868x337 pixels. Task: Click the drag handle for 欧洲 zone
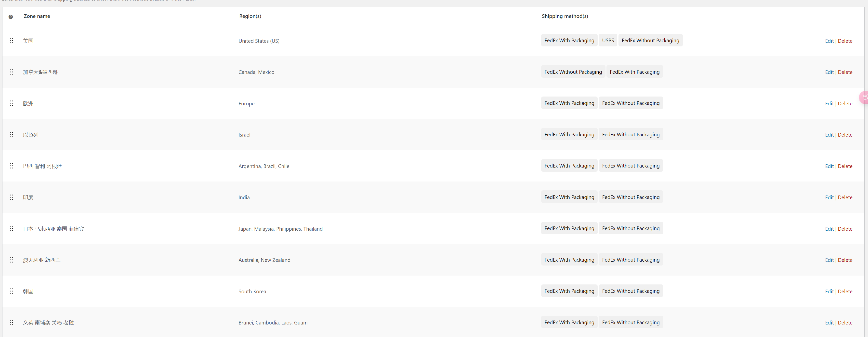(12, 103)
